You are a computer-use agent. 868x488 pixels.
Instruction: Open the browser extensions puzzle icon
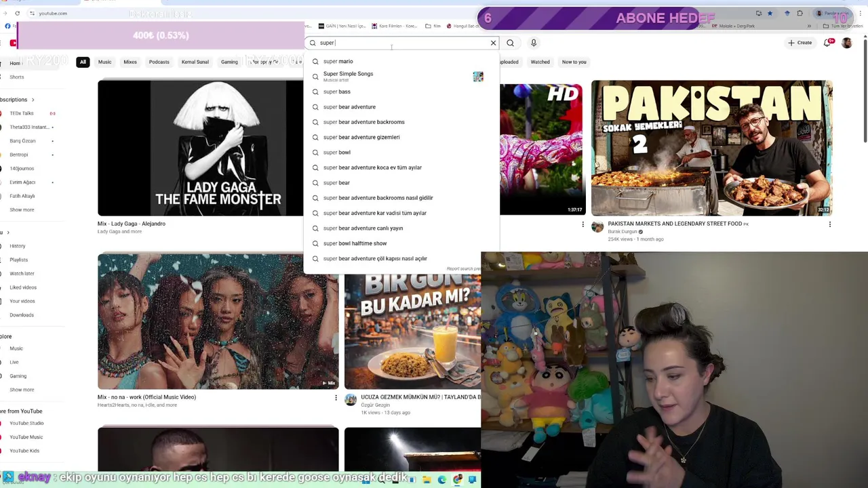[x=800, y=13]
